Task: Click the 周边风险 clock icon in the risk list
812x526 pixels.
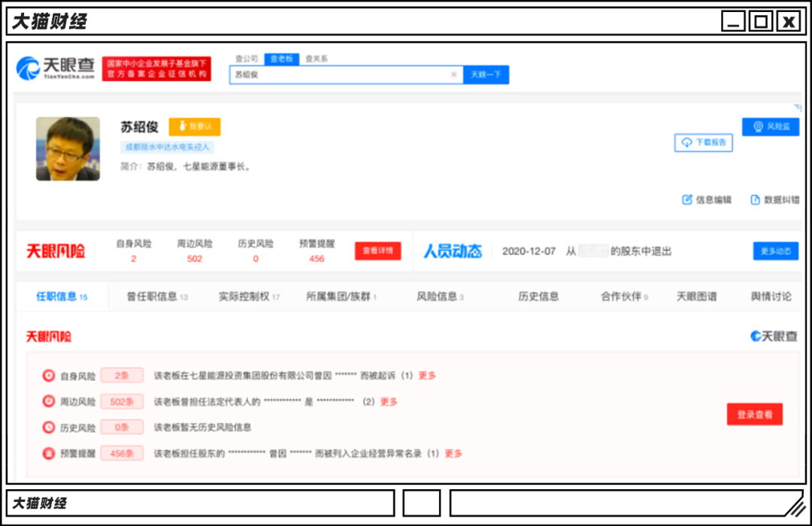Action: [x=49, y=401]
